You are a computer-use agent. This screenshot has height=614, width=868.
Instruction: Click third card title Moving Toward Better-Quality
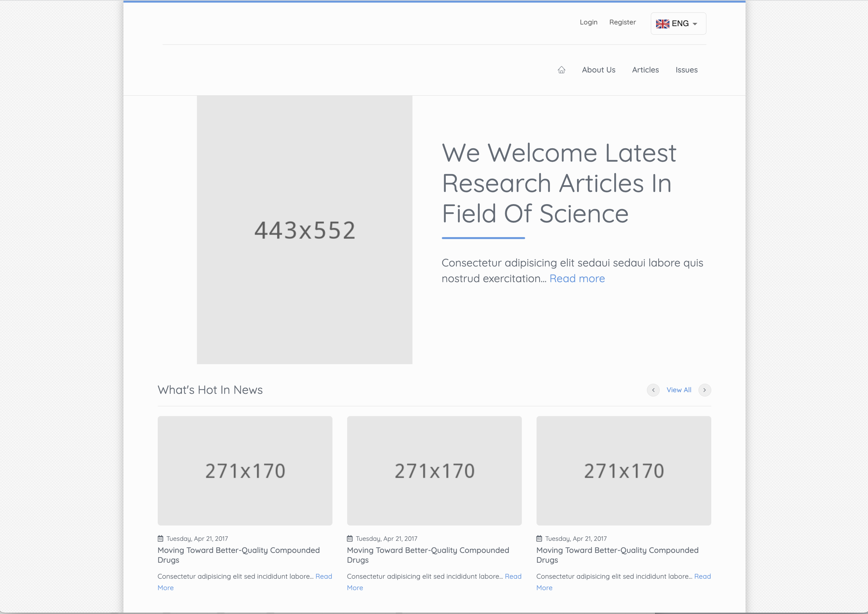[617, 555]
